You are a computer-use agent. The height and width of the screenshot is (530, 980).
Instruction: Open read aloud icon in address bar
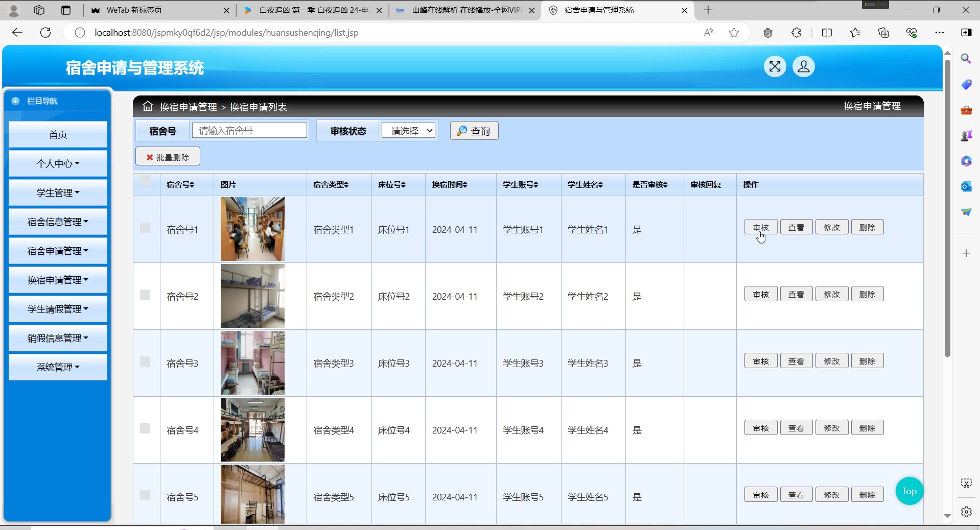[708, 33]
